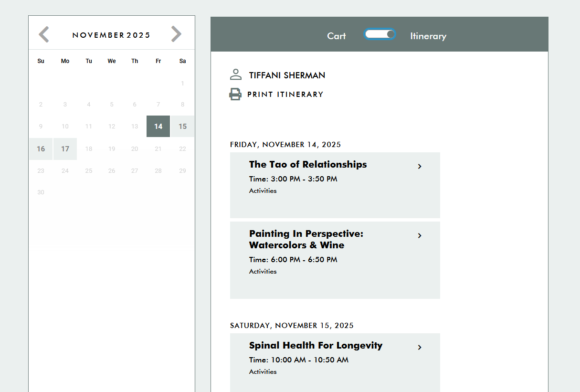Click the chevron on Spinal Health For Longevity
The height and width of the screenshot is (392, 580).
(420, 347)
